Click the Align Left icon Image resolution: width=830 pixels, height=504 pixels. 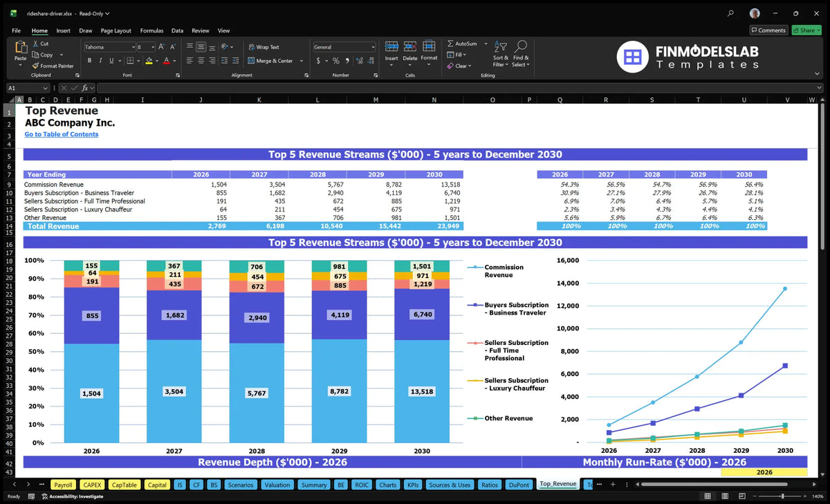pyautogui.click(x=190, y=61)
